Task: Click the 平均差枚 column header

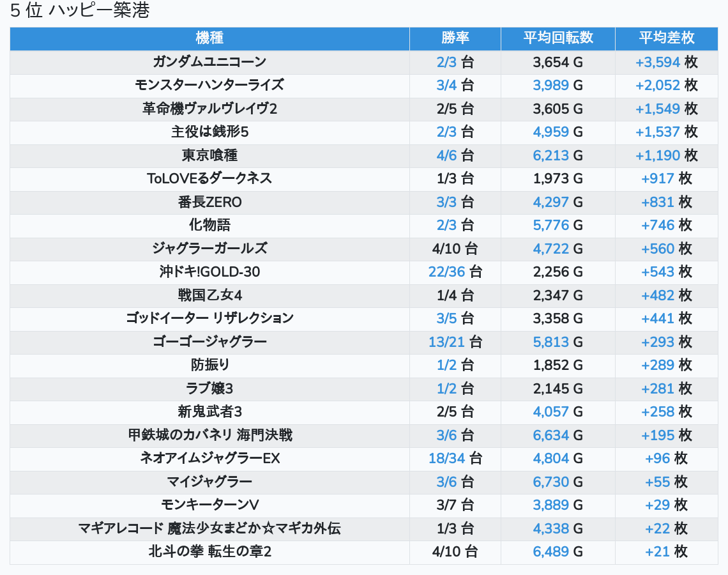Action: point(666,38)
